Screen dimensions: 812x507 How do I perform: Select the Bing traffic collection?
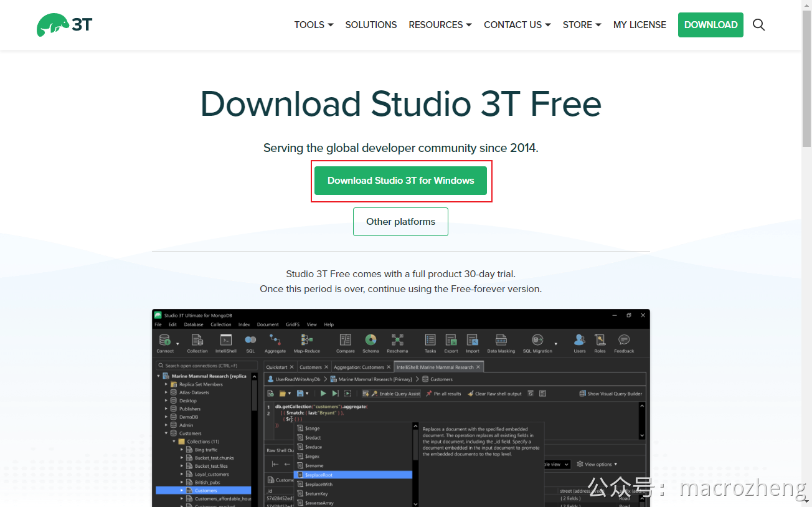(x=206, y=450)
